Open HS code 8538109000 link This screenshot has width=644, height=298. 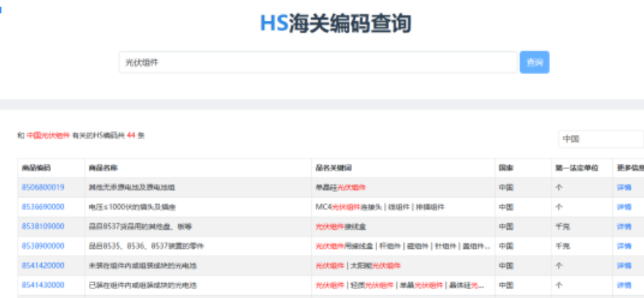click(x=43, y=226)
